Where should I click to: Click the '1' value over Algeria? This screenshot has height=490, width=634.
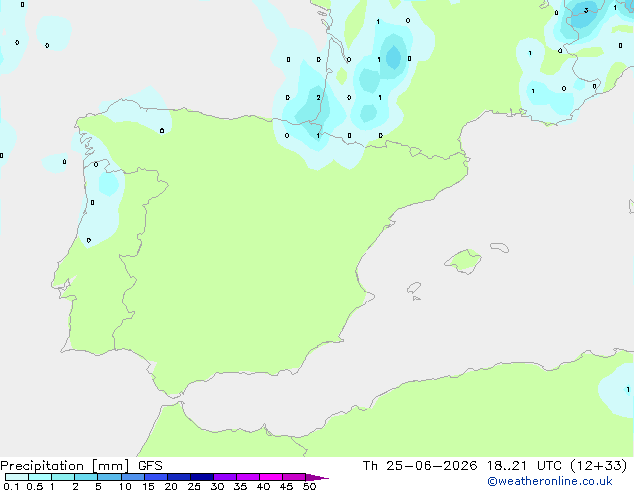click(x=628, y=389)
